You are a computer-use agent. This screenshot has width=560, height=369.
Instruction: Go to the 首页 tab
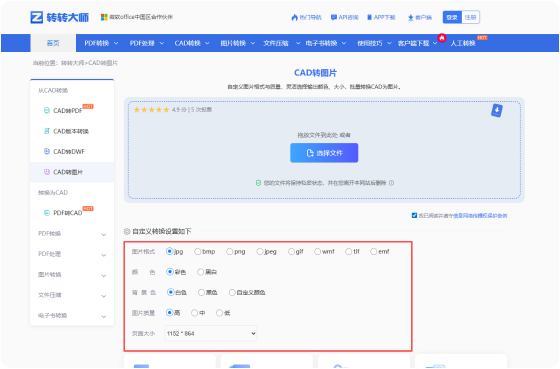click(53, 43)
